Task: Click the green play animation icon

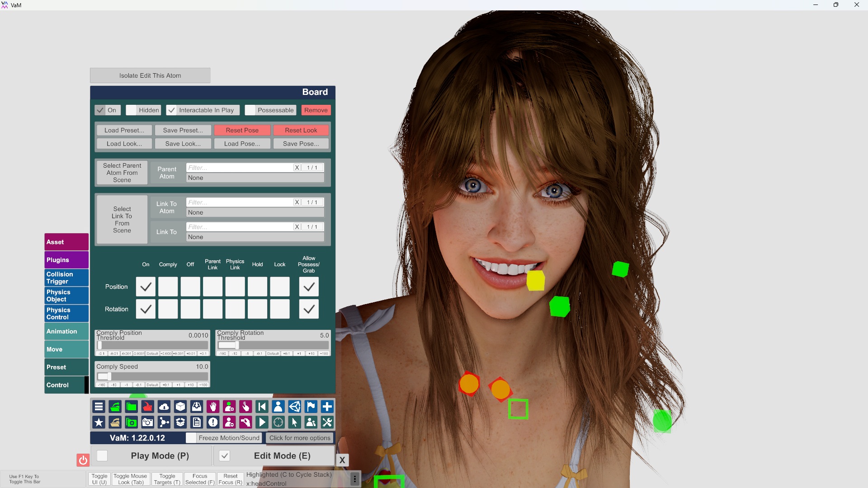Action: pyautogui.click(x=262, y=422)
